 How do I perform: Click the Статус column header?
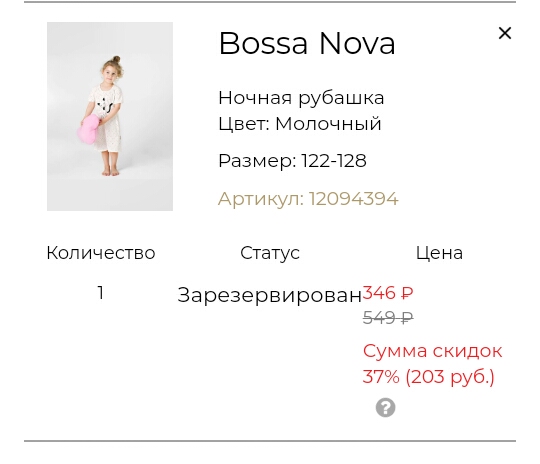[x=270, y=254]
